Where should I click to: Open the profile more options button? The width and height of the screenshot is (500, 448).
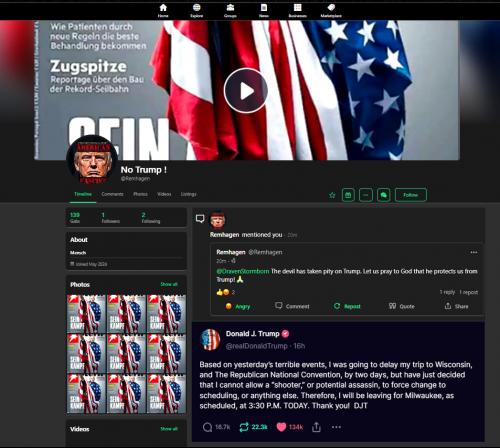[x=366, y=195]
